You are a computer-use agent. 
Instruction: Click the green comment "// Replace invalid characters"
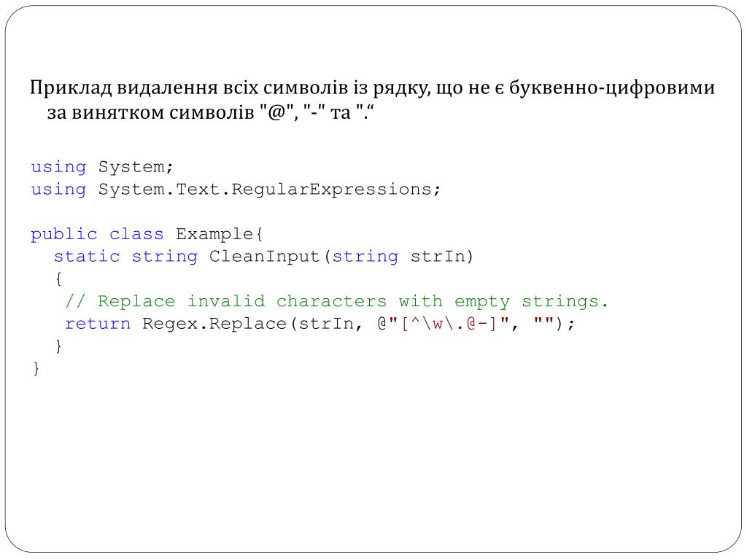click(336, 301)
